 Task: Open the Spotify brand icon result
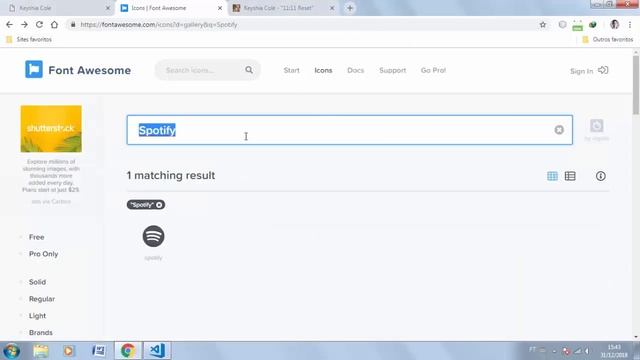(153, 236)
